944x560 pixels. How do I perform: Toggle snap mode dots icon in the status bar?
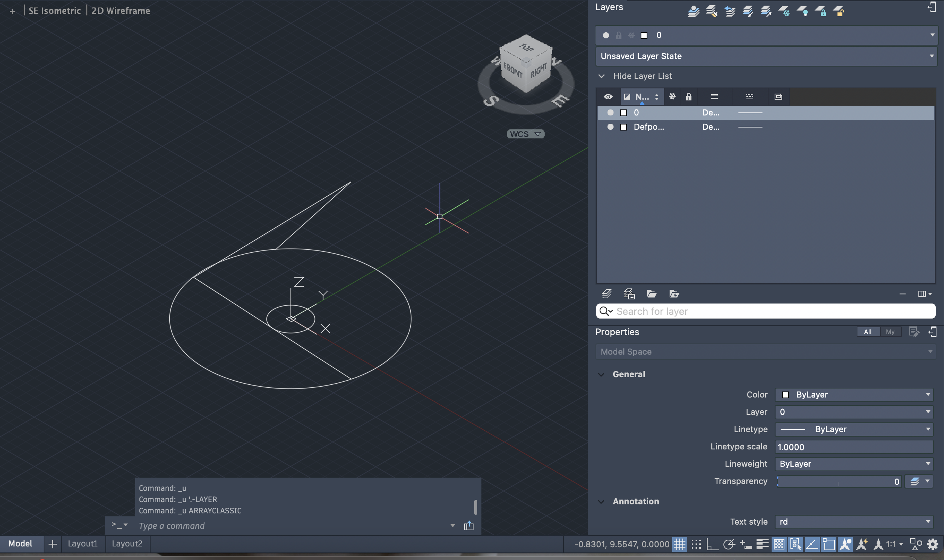[696, 544]
